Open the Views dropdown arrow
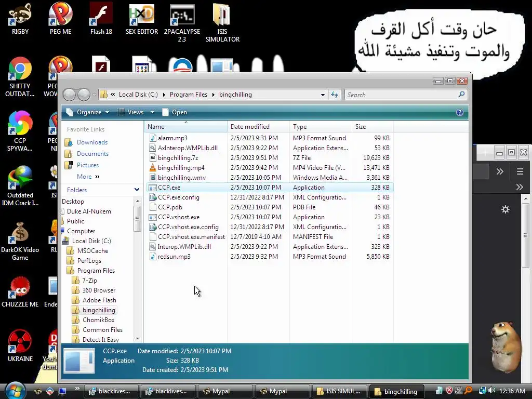Screen dimensions: 532x399 [152, 112]
